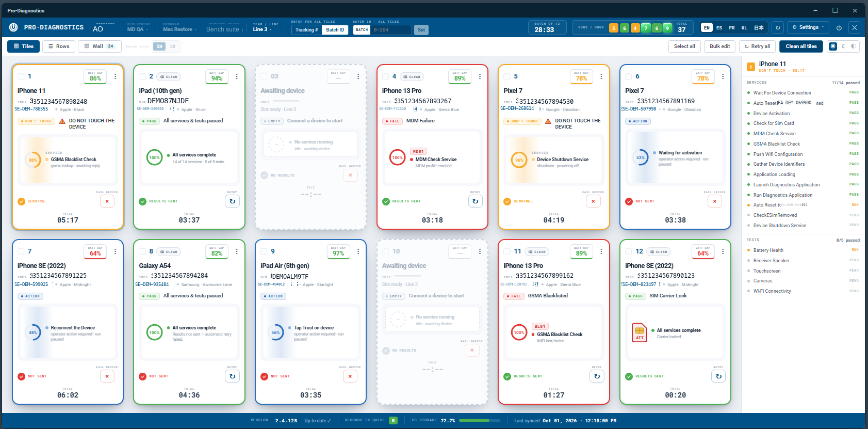Click the Retry all button
Screen dimensions: 868x429
pyautogui.click(x=757, y=46)
